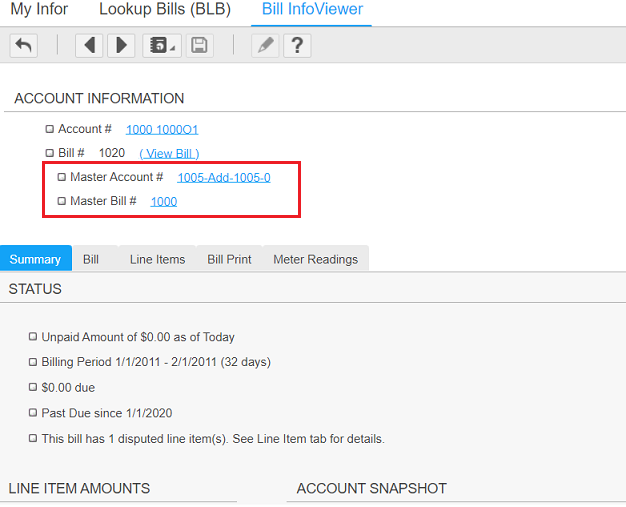The width and height of the screenshot is (626, 507).
Task: Click the bullet icon beside Master Bill #
Action: tap(62, 201)
